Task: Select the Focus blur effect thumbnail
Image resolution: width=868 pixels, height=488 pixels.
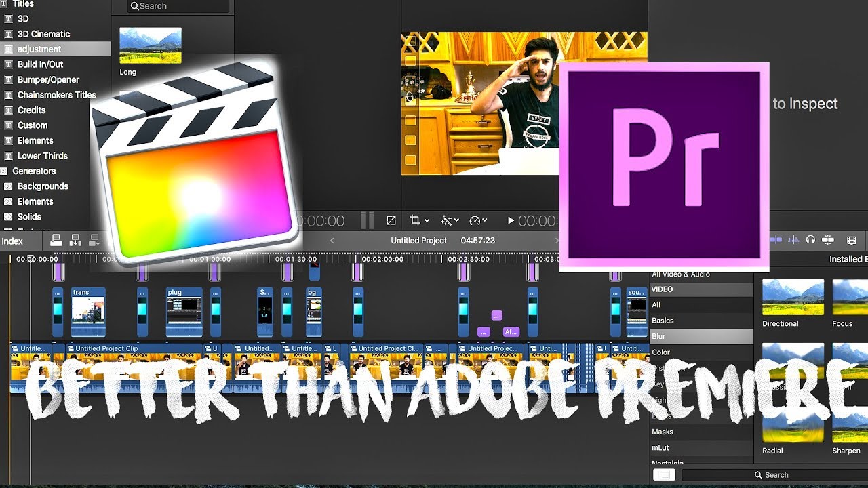Action: pos(850,297)
